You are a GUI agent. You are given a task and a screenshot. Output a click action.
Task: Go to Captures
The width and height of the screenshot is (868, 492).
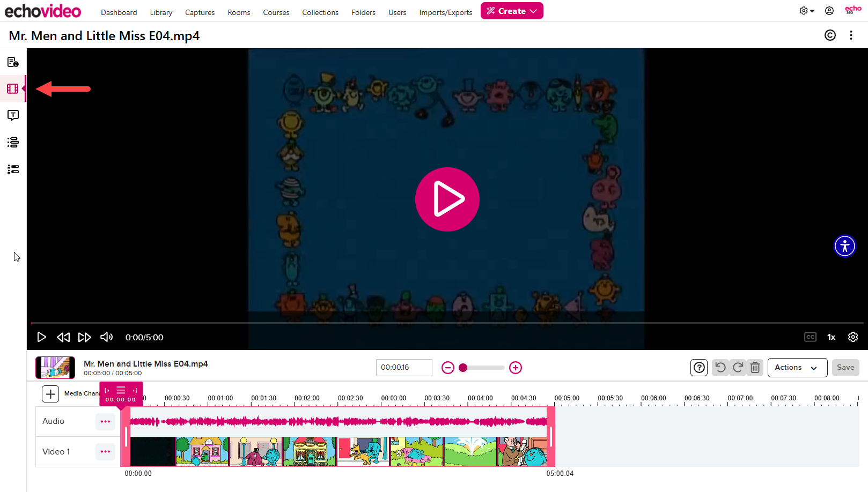pos(200,12)
